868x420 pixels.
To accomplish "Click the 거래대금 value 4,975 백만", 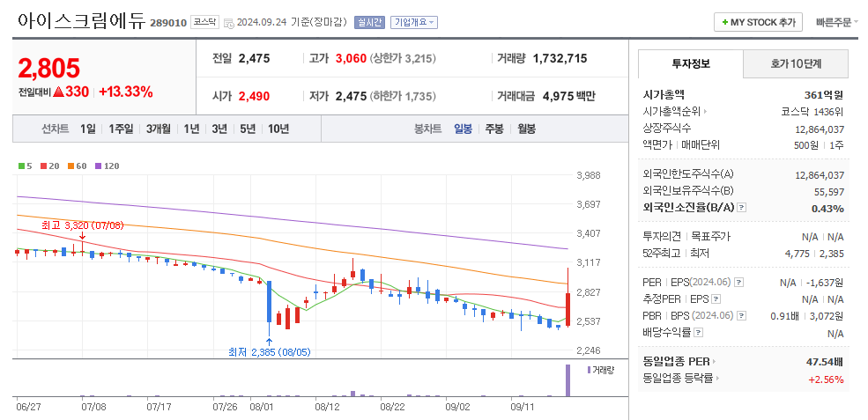I will 568,96.
